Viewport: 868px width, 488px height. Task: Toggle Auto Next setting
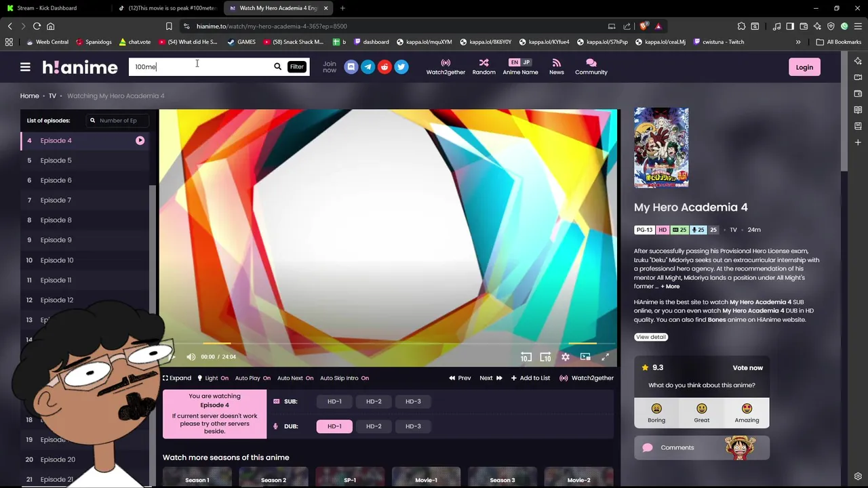pyautogui.click(x=295, y=378)
